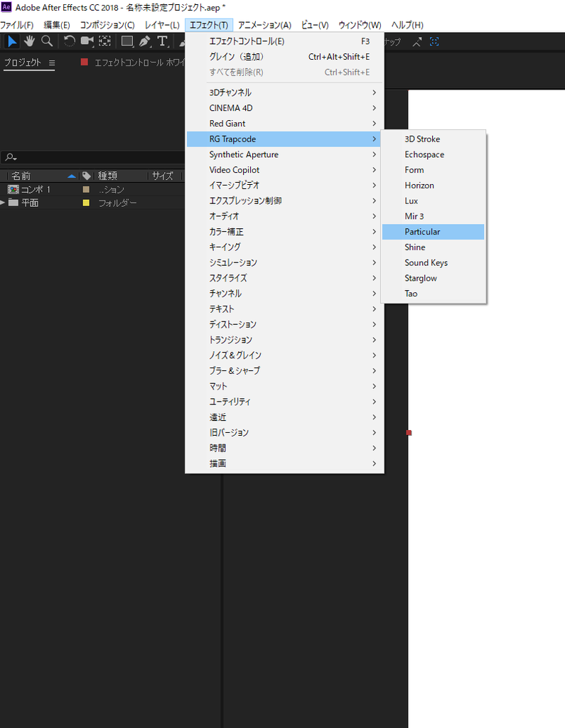Expand the 3Dチャンネル submenu

[284, 92]
